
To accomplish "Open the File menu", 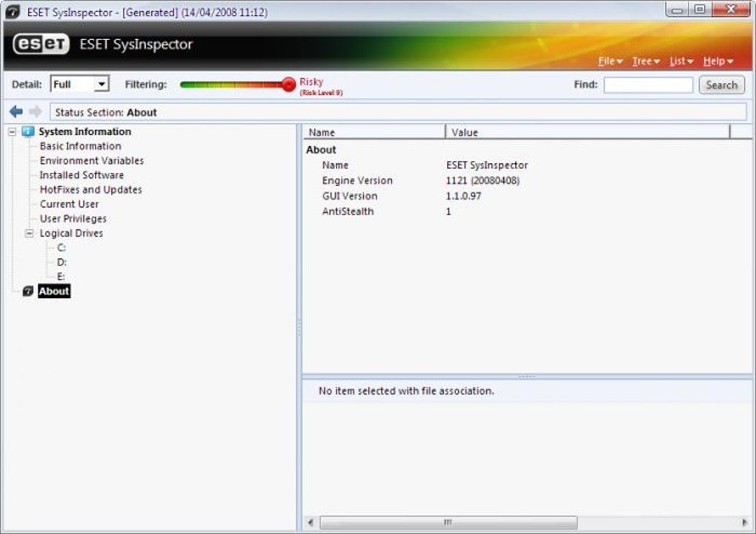I will (610, 62).
